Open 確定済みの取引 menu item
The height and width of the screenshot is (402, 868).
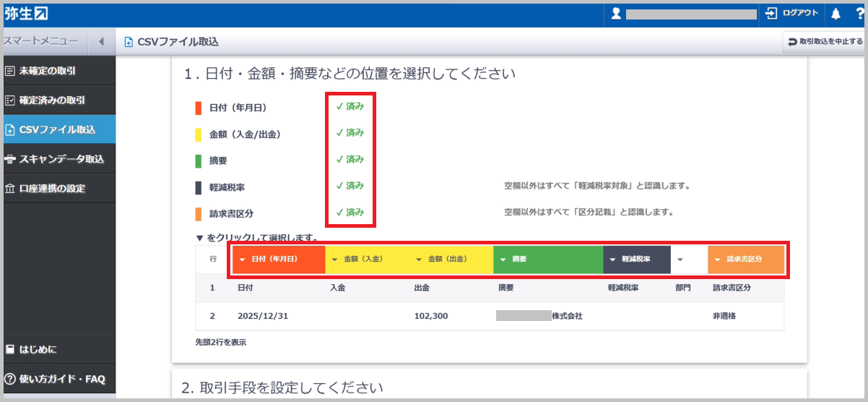(x=58, y=100)
